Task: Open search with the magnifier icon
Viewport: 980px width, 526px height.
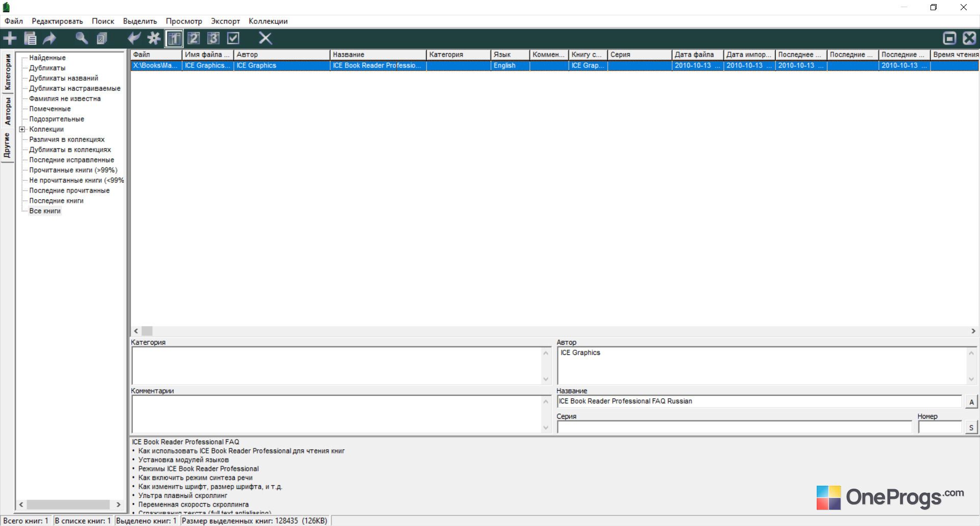Action: pos(82,38)
